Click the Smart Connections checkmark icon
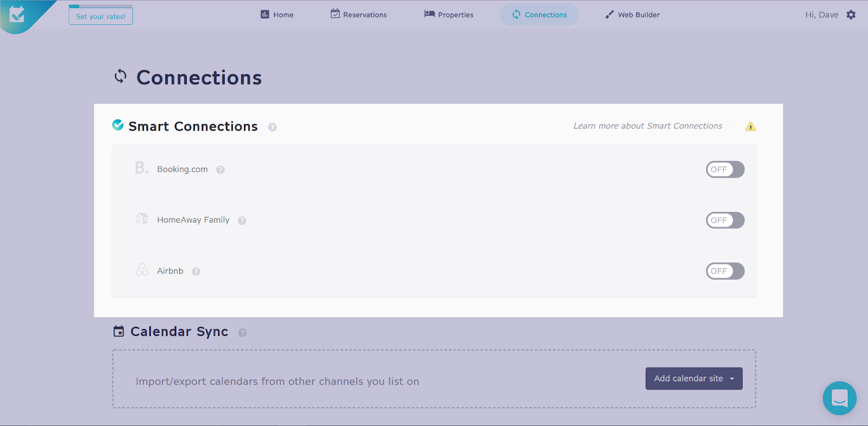The height and width of the screenshot is (426, 868). point(118,125)
